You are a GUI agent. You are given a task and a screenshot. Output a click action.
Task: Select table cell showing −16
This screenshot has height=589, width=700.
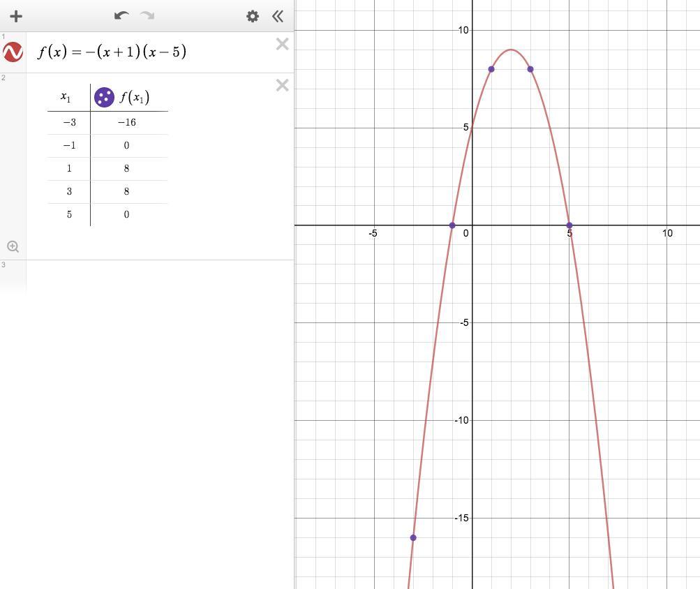click(x=127, y=122)
